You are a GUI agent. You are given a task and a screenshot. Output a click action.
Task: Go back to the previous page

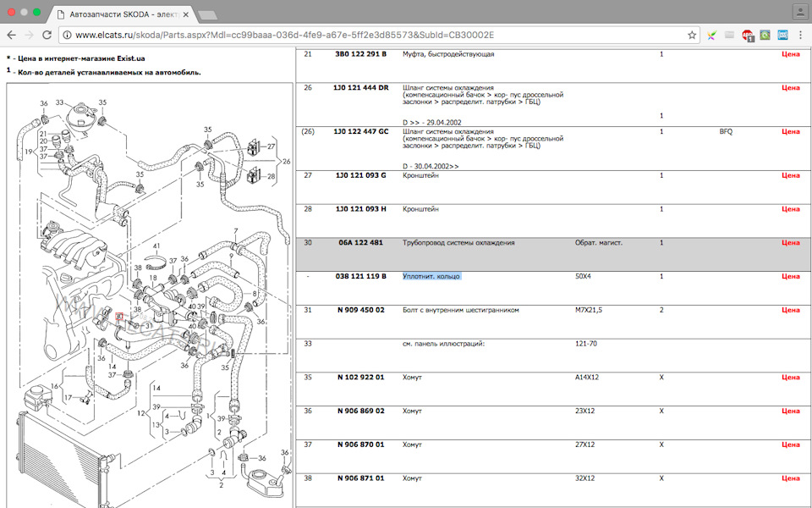(11, 35)
